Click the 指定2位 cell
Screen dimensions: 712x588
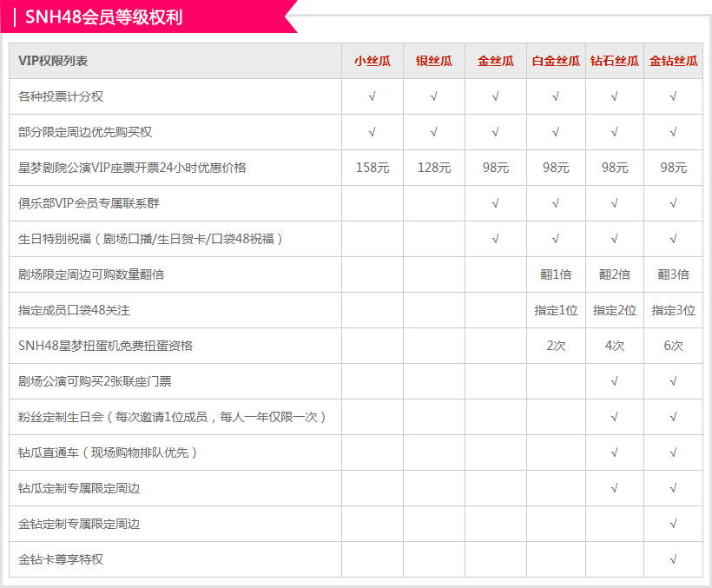pos(615,310)
